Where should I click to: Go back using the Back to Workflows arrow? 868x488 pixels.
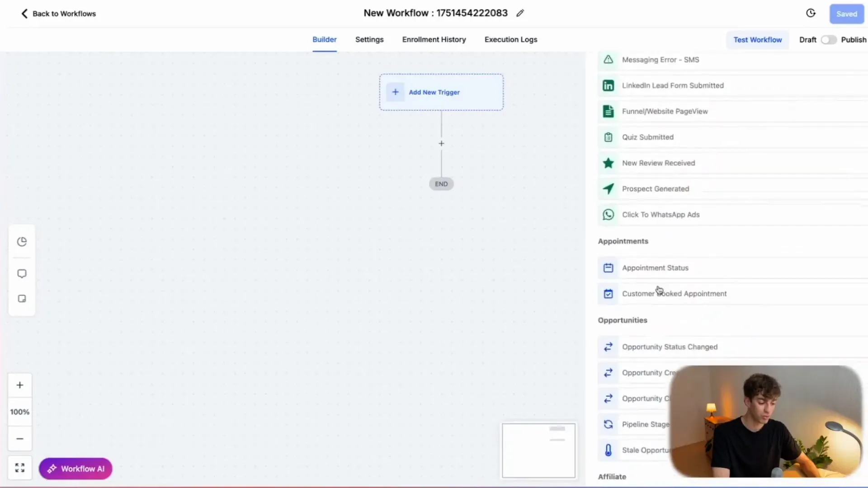[24, 14]
